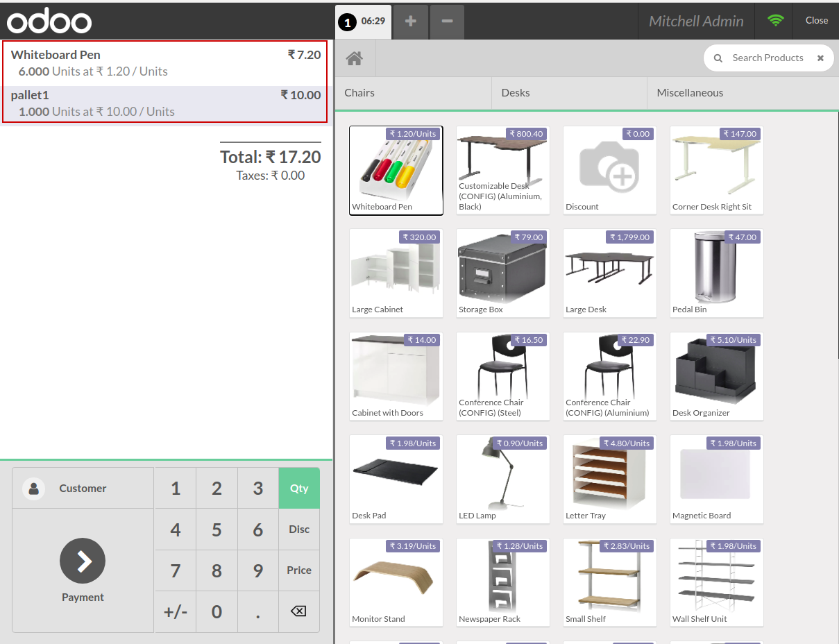Viewport: 839px width, 644px height.
Task: Add Conference Chair (Steel) to the order
Action: 503,377
